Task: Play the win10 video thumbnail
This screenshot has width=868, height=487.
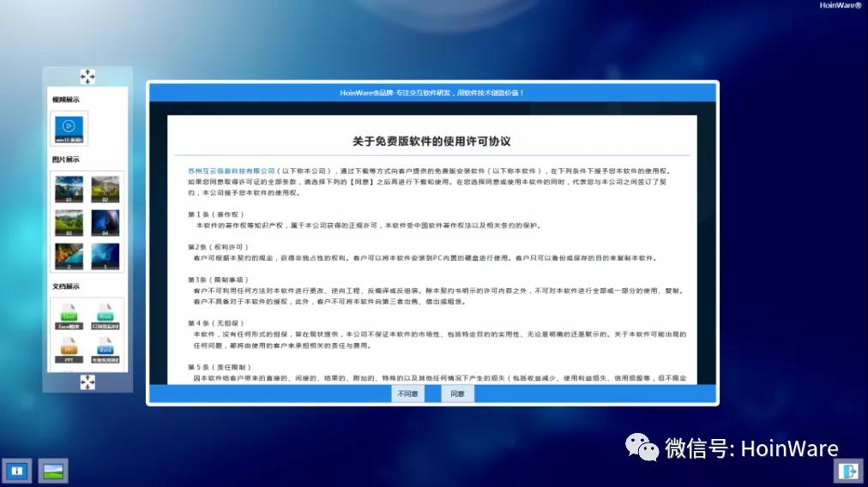Action: click(x=69, y=128)
